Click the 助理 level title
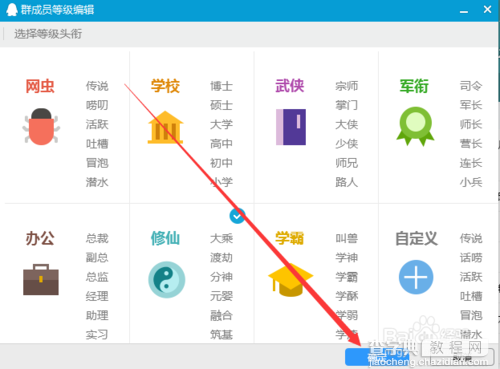Screen dimensions: 500x369 coord(97,315)
